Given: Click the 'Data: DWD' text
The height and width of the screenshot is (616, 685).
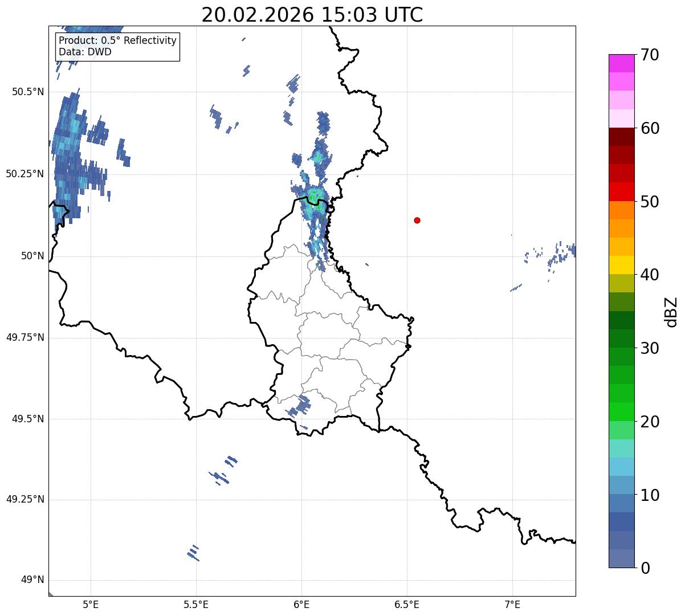Looking at the screenshot, I should click(85, 52).
